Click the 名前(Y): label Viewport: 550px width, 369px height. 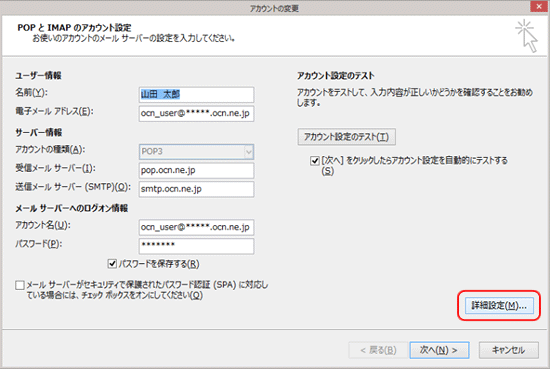31,92
